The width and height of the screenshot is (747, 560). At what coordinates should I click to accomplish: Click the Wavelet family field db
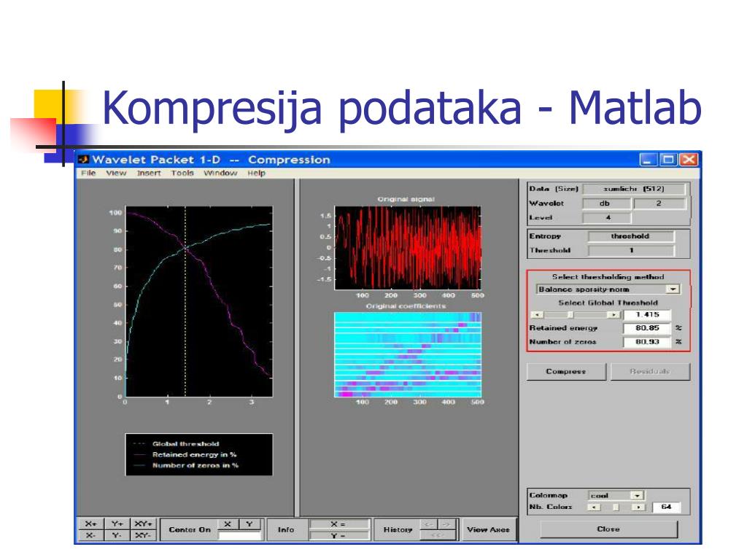pyautogui.click(x=606, y=203)
